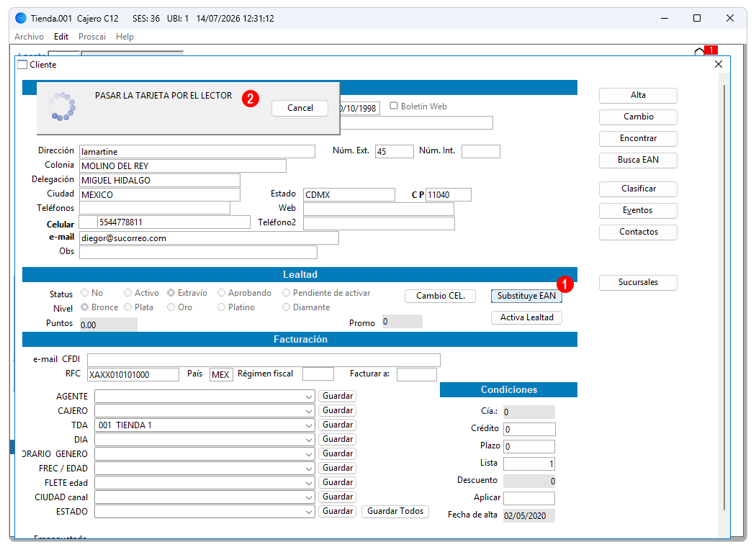756x547 pixels.
Task: Click the RFC field XAXX010101000
Action: tap(133, 374)
